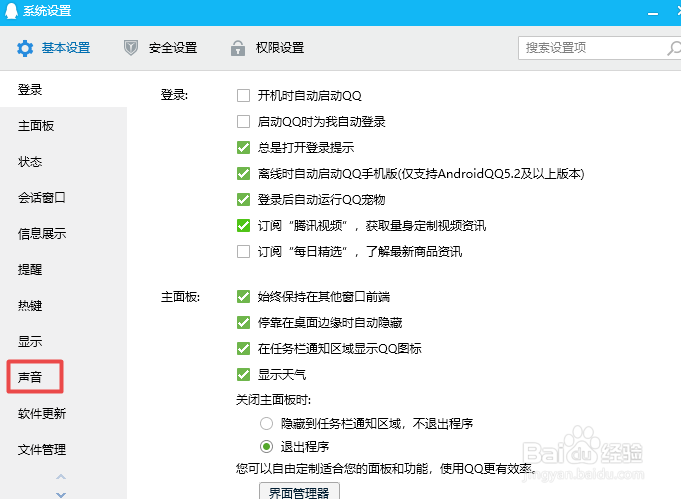Enable 开机时自动启动QQ checkbox
Image resolution: width=681 pixels, height=499 pixels.
pyautogui.click(x=243, y=96)
